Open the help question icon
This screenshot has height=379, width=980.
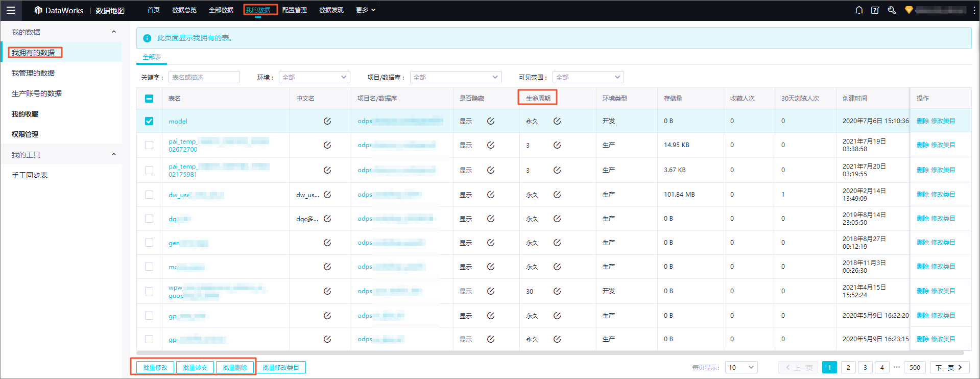click(875, 10)
